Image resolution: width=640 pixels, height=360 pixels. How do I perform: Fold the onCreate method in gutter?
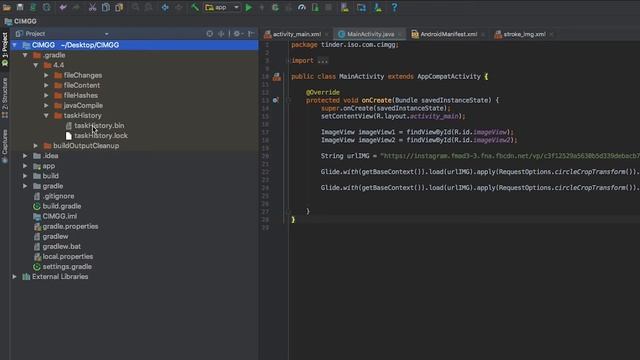[289, 100]
